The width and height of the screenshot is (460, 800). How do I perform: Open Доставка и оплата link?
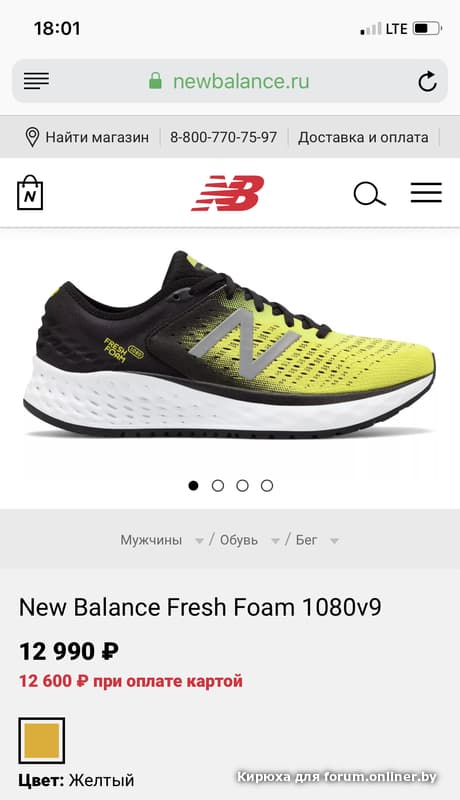(363, 137)
